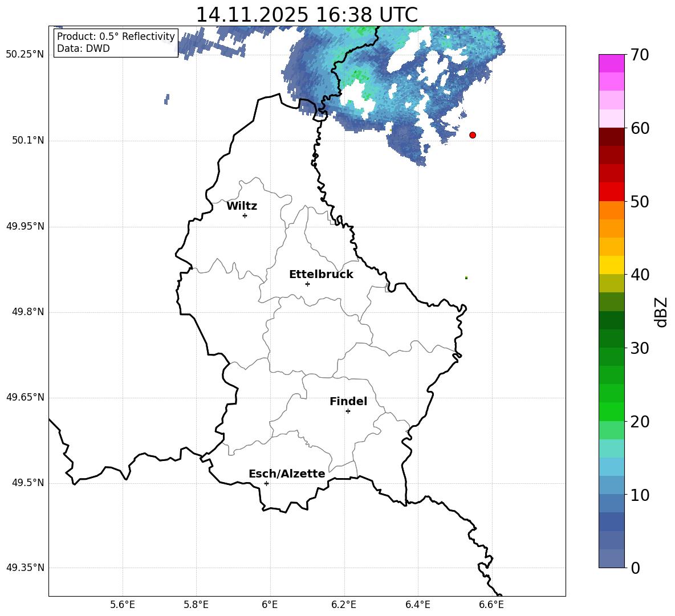675x616 pixels.
Task: Click the 50.1°N latitude label
Action: [28, 140]
